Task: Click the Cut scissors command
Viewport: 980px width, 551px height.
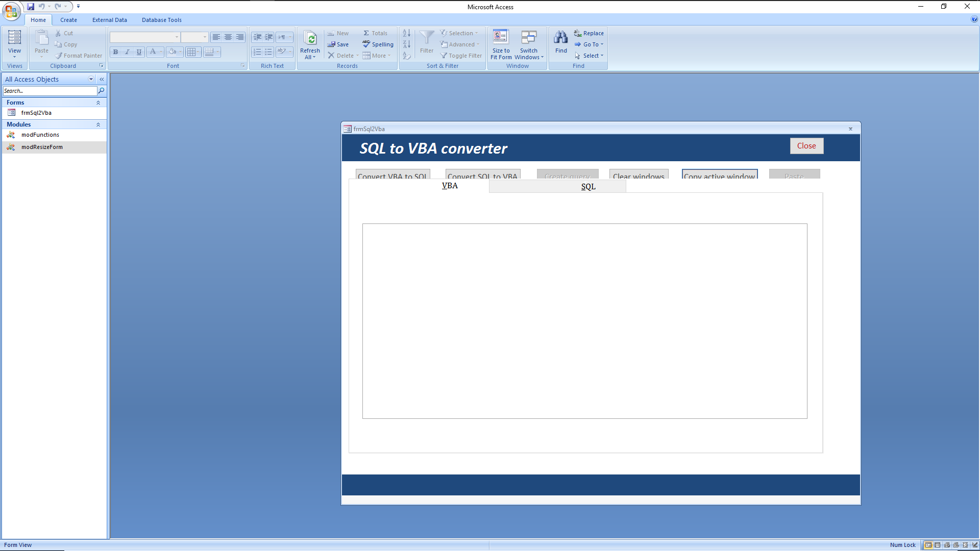Action: [x=64, y=33]
